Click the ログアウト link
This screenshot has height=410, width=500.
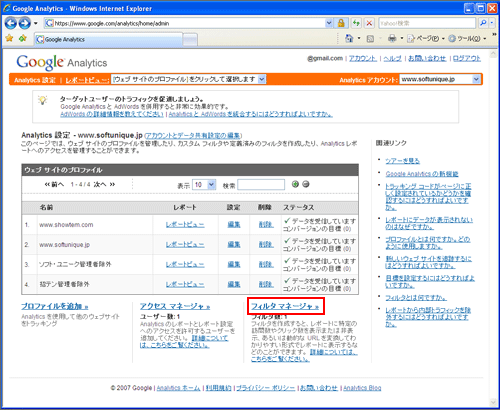coord(467,58)
